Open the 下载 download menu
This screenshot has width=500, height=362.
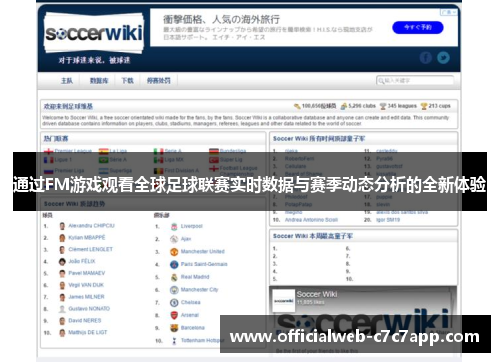127,81
